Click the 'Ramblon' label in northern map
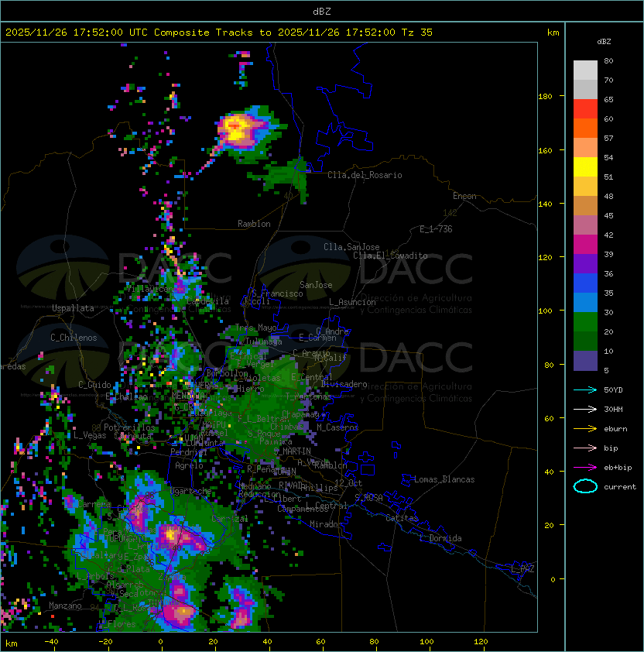644x652 pixels. pyautogui.click(x=254, y=224)
